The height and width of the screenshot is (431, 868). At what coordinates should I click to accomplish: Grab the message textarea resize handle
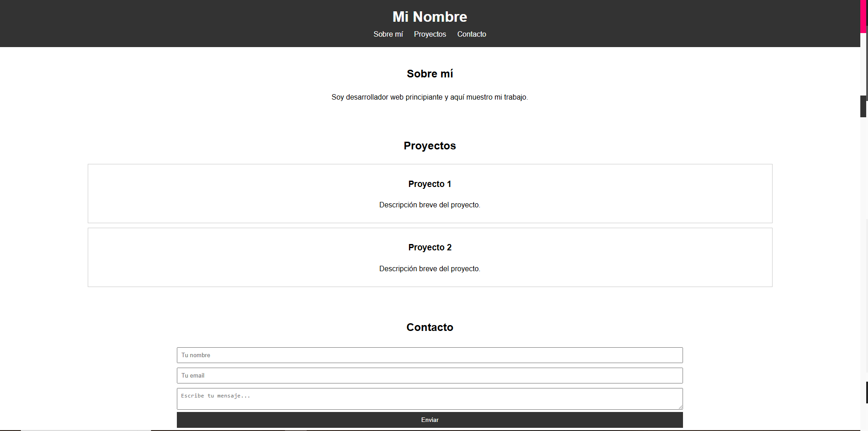tap(680, 407)
